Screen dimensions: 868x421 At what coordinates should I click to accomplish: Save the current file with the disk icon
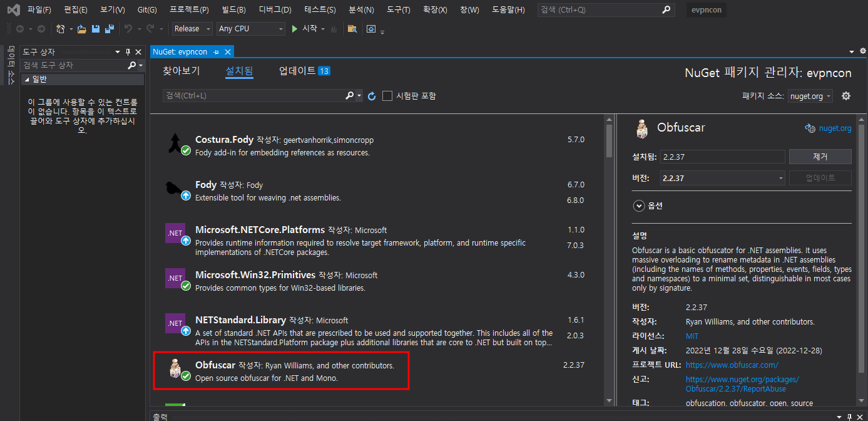pos(96,29)
